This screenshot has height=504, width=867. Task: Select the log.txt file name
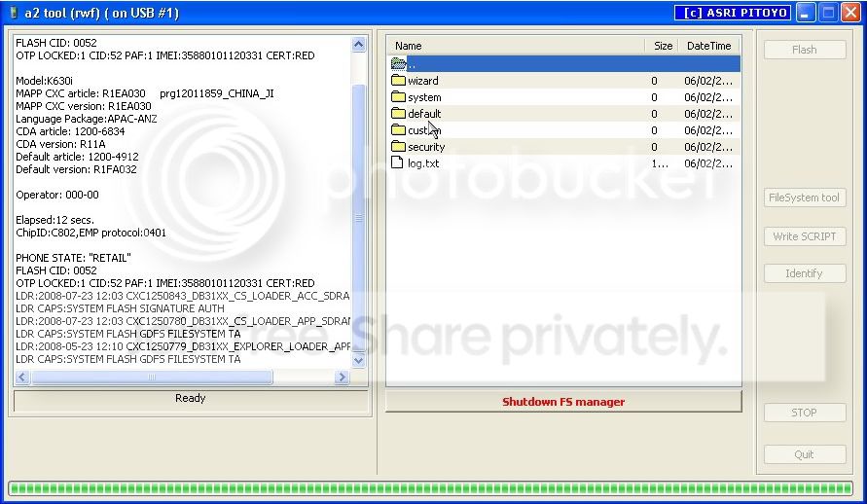[423, 163]
